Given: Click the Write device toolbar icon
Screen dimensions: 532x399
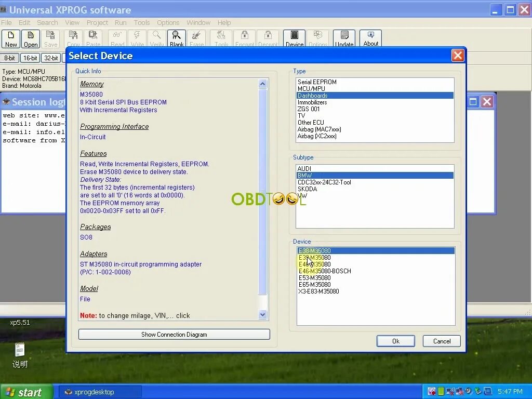Looking at the screenshot, I should (x=137, y=38).
